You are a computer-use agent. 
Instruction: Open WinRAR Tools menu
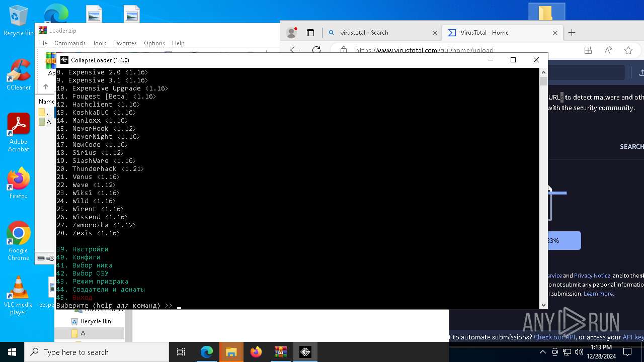click(x=99, y=43)
